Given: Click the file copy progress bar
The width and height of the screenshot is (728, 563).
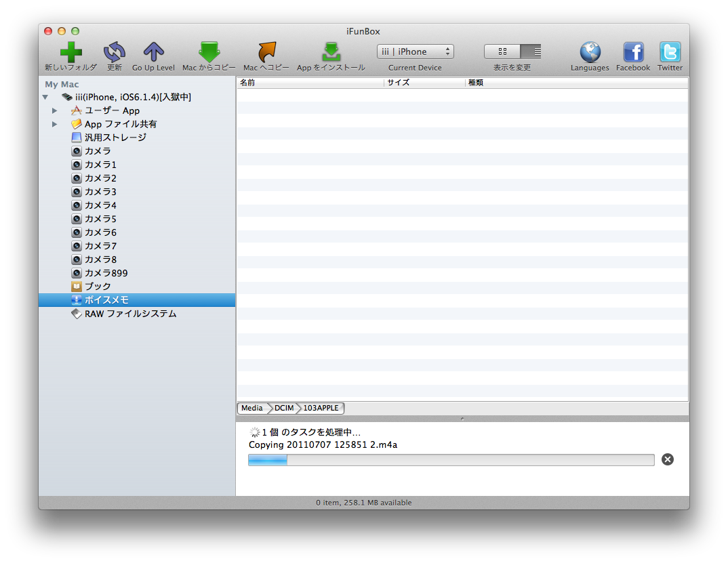Looking at the screenshot, I should click(x=451, y=460).
